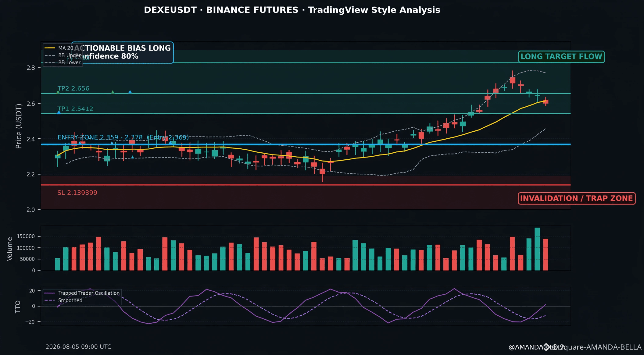This screenshot has height=355, width=644.
Task: Click the −20 TTO axis label
Action: pos(30,322)
